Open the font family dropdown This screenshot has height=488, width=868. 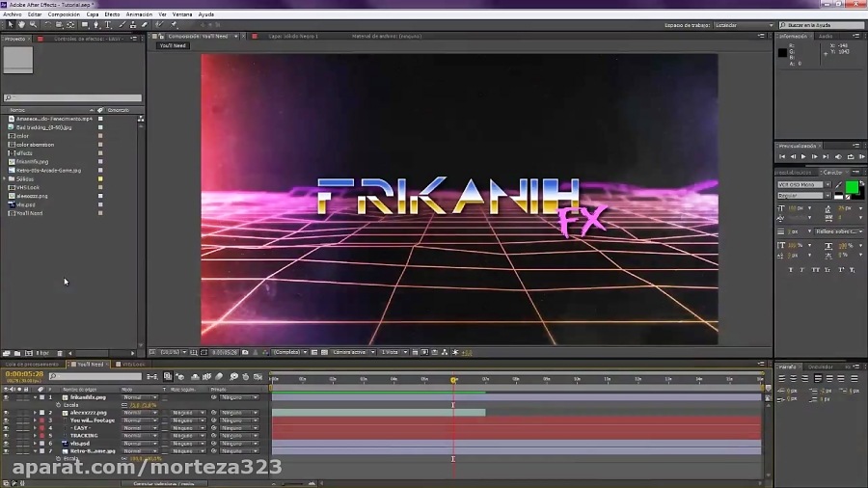click(x=827, y=185)
